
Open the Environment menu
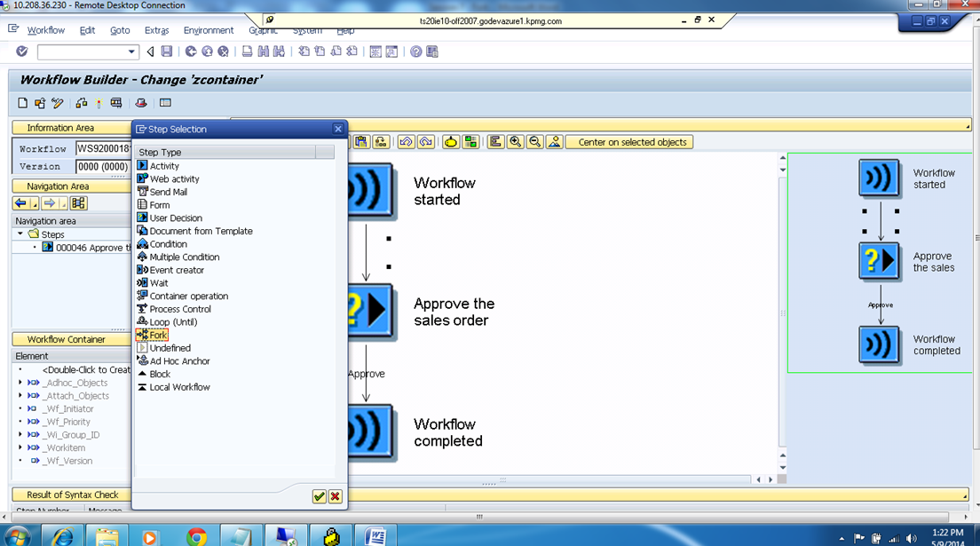coord(208,29)
